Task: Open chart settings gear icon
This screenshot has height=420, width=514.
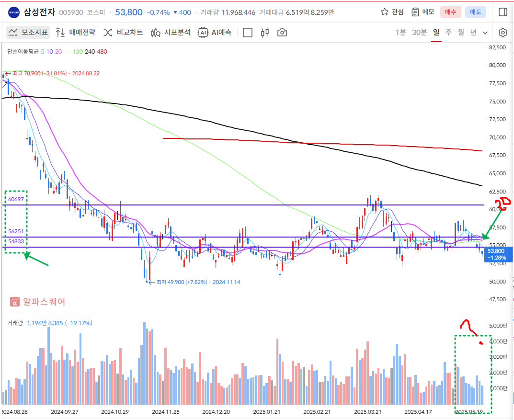Action: coord(503,33)
